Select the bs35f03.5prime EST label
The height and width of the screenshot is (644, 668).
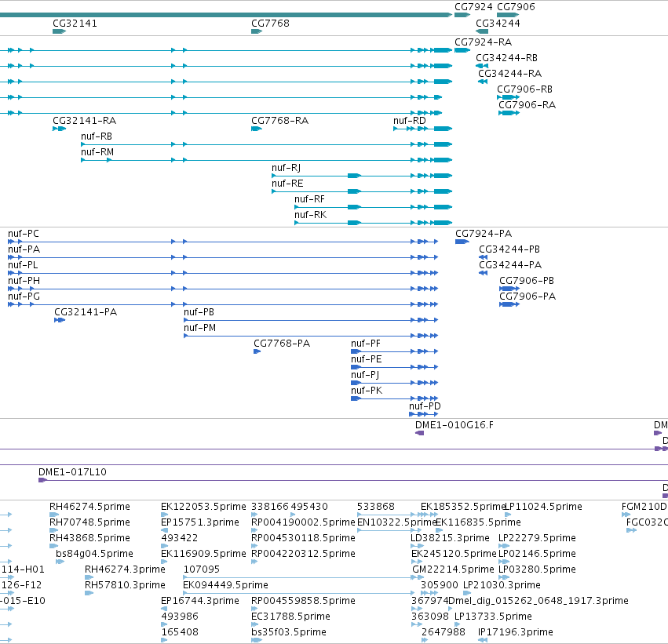(289, 632)
